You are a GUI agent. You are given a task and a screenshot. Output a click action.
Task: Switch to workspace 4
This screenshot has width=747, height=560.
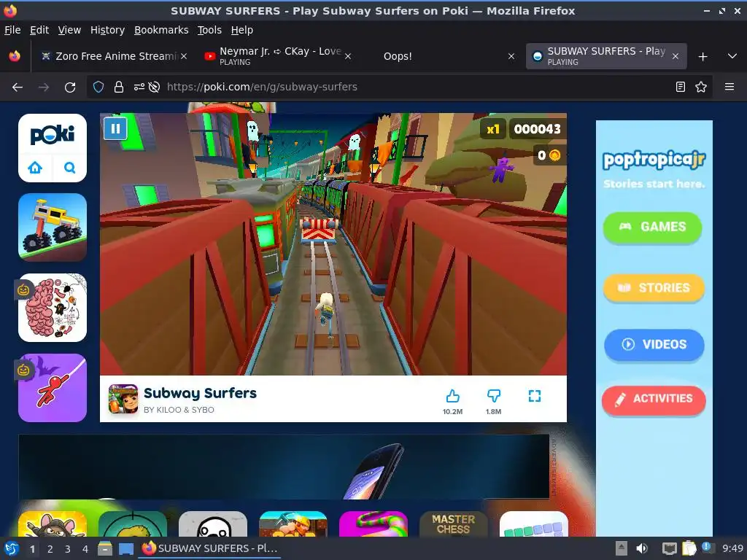click(x=85, y=549)
